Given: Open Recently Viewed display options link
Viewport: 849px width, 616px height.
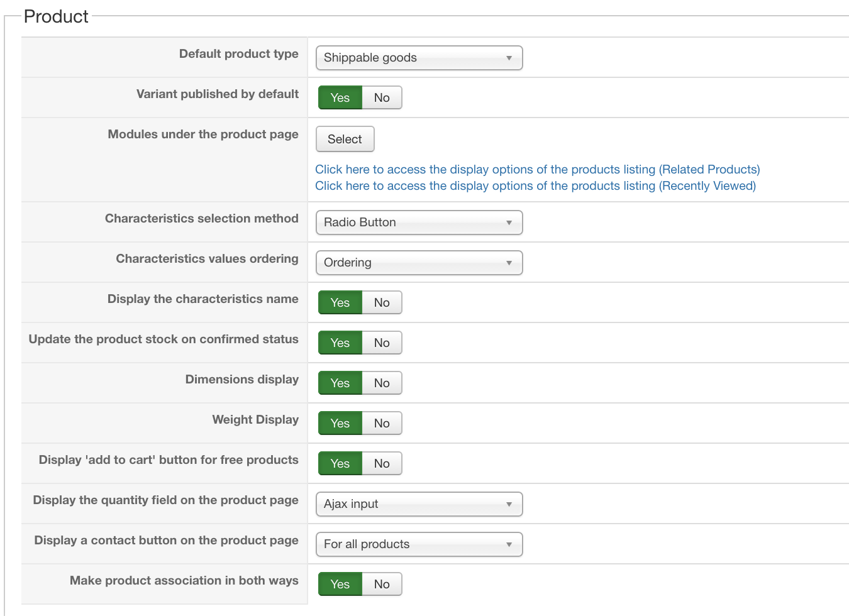Looking at the screenshot, I should 535,186.
